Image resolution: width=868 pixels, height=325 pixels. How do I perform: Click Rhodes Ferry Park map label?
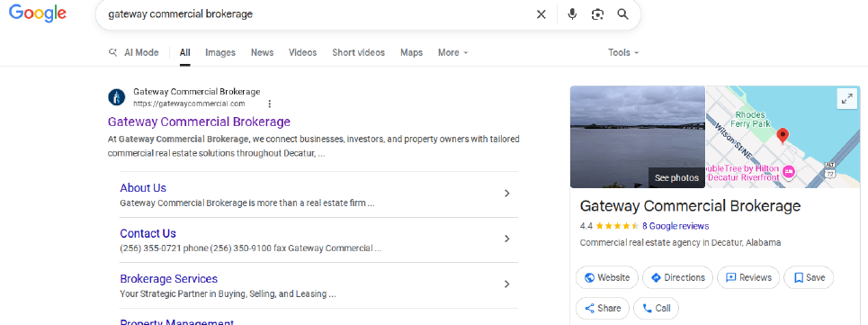[750, 119]
